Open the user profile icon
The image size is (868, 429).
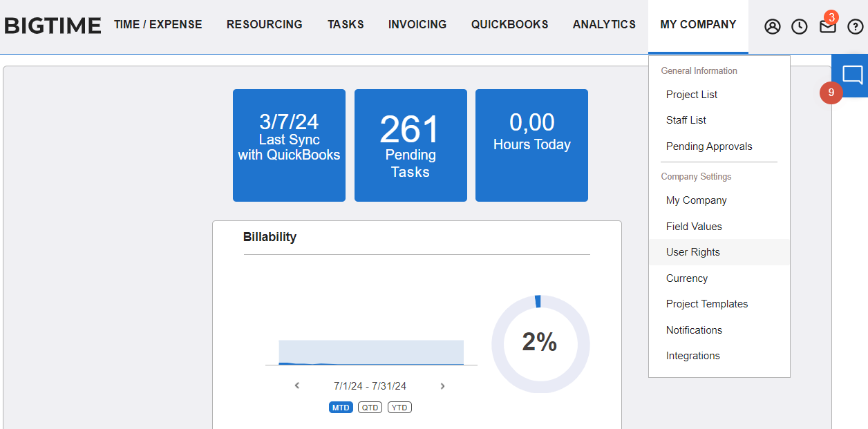pos(772,27)
